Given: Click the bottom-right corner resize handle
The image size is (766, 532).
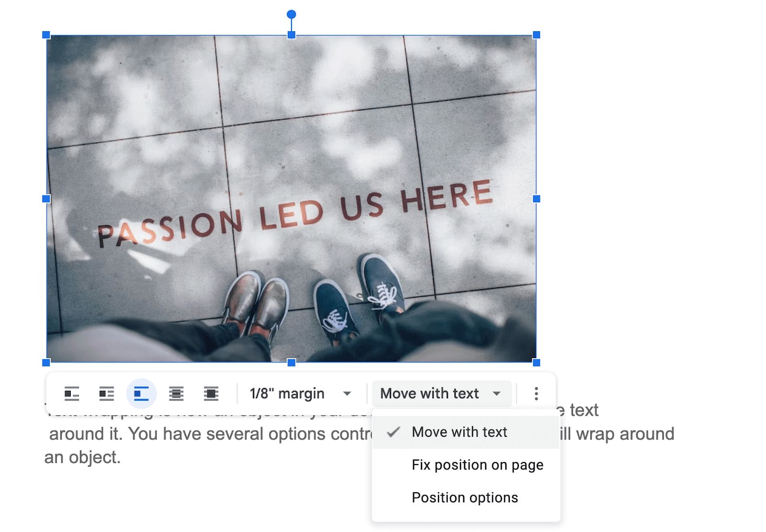Looking at the screenshot, I should point(536,362).
